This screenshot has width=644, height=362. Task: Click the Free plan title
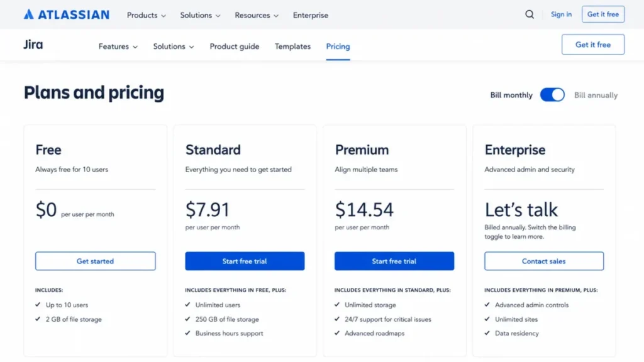click(x=48, y=150)
